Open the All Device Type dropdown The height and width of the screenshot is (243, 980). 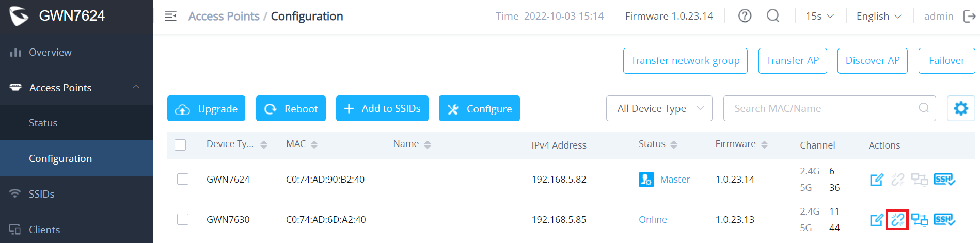tap(659, 108)
